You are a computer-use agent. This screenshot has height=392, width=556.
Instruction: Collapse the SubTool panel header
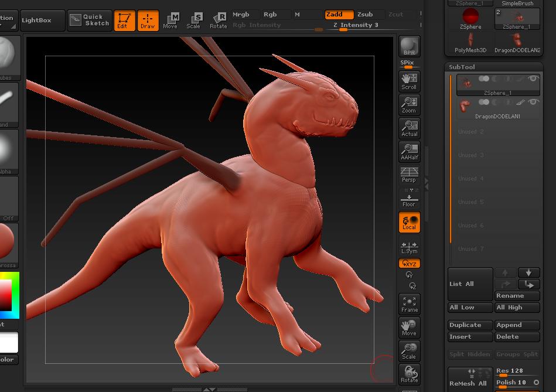coord(462,67)
